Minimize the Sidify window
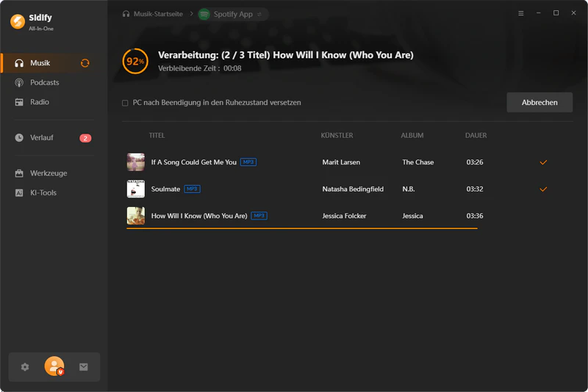The image size is (588, 392). pyautogui.click(x=539, y=13)
